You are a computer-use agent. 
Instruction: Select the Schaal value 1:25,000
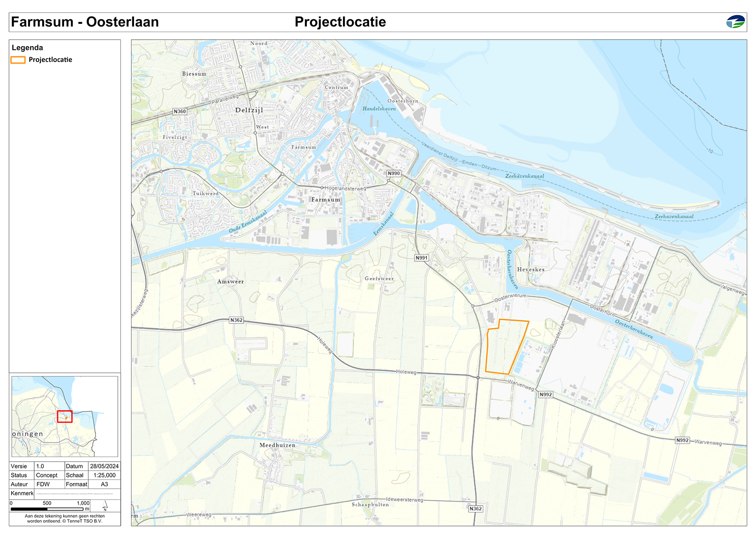[x=104, y=475]
